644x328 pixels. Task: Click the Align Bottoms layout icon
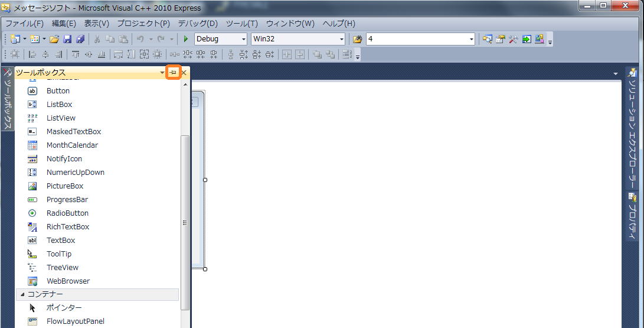102,54
